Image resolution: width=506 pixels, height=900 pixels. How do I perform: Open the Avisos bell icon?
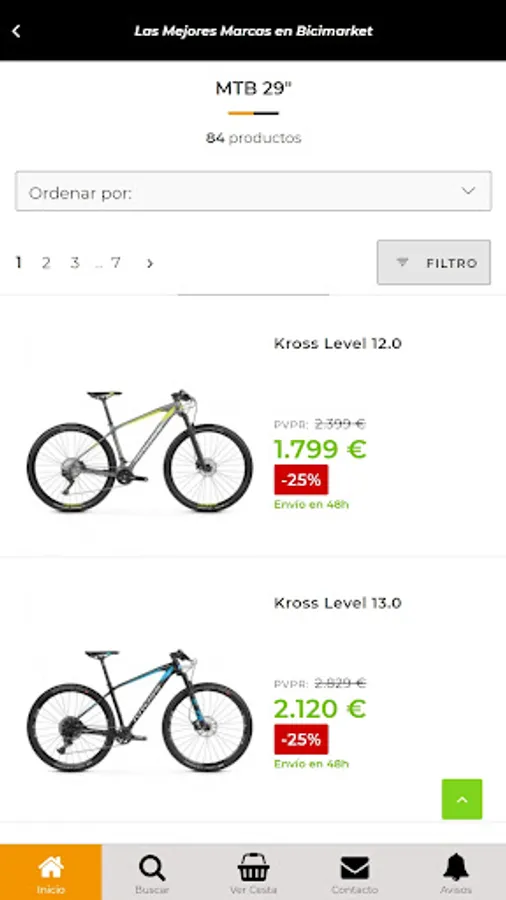(456, 867)
